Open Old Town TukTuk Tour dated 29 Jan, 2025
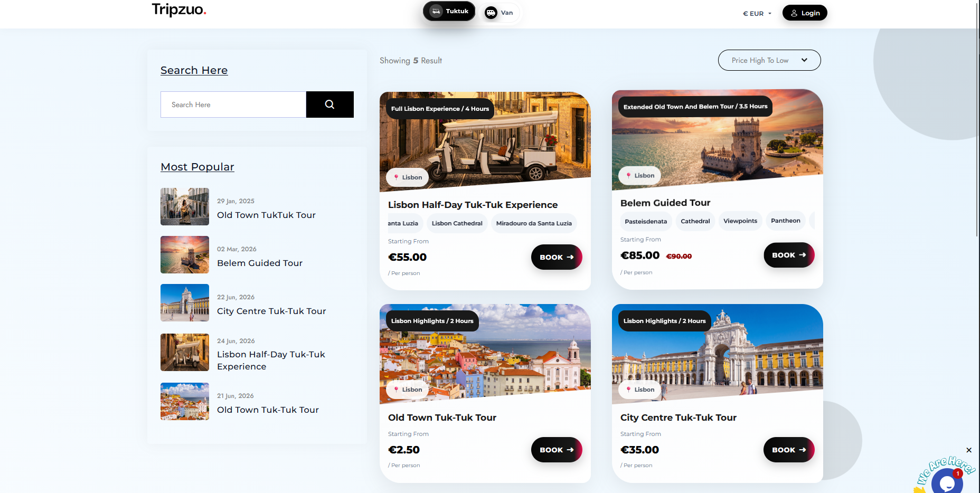Viewport: 980px width, 493px height. 266,215
